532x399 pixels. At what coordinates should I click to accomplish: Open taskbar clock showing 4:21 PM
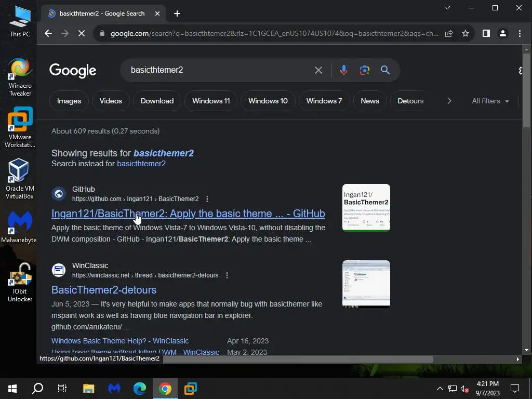point(487,389)
